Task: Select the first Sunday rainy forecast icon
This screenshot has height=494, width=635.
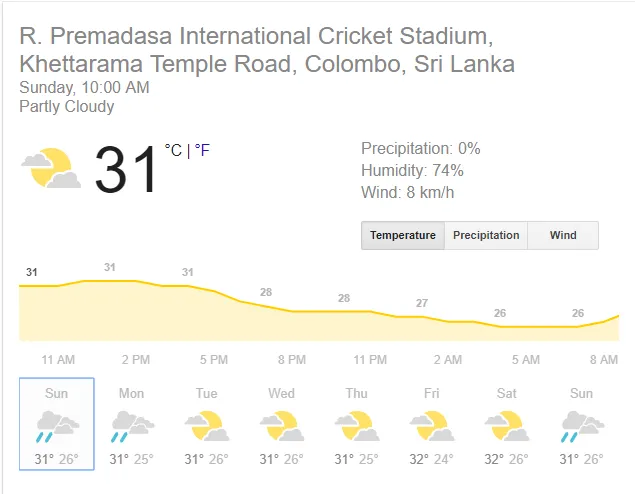Action: pos(57,426)
